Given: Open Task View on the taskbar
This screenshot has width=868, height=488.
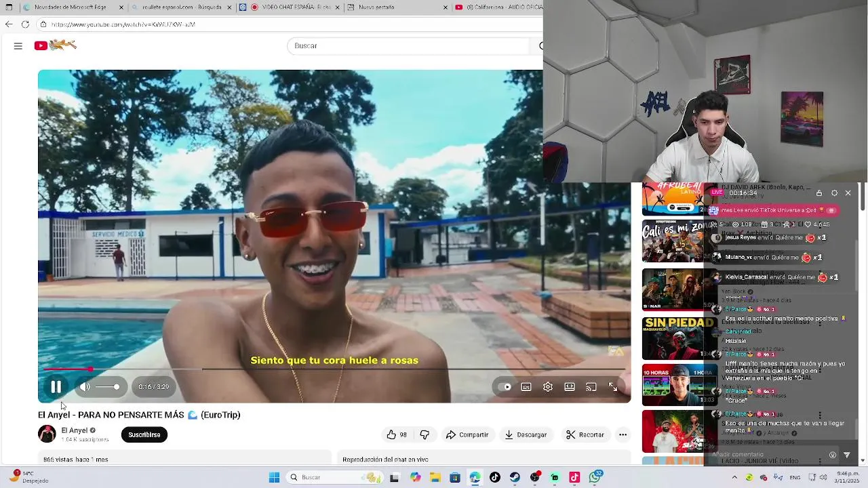Looking at the screenshot, I should point(395,477).
